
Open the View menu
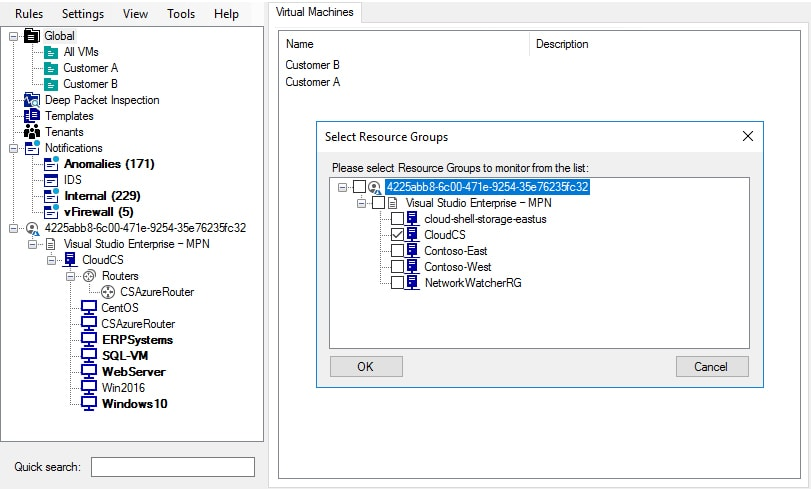click(135, 14)
